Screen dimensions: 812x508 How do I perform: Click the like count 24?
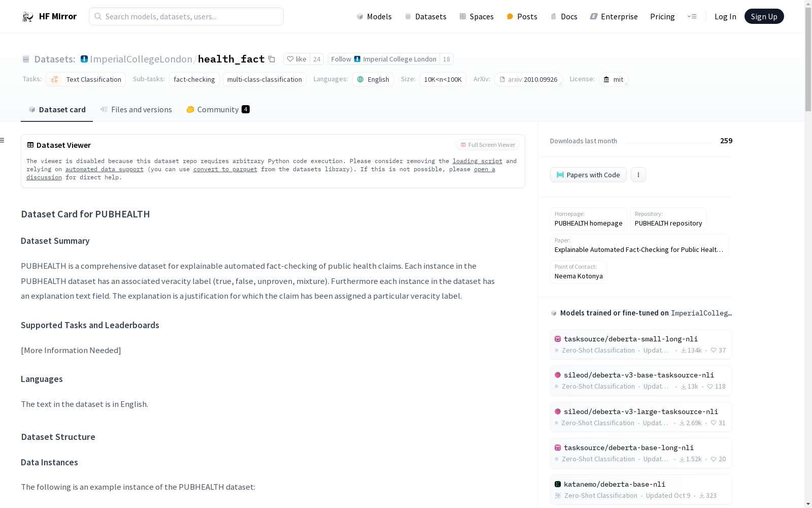[317, 59]
